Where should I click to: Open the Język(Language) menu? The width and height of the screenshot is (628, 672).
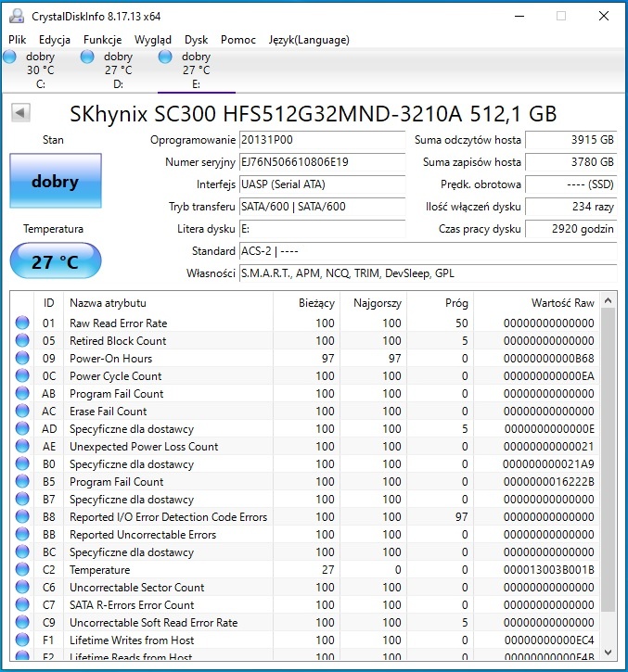point(309,40)
